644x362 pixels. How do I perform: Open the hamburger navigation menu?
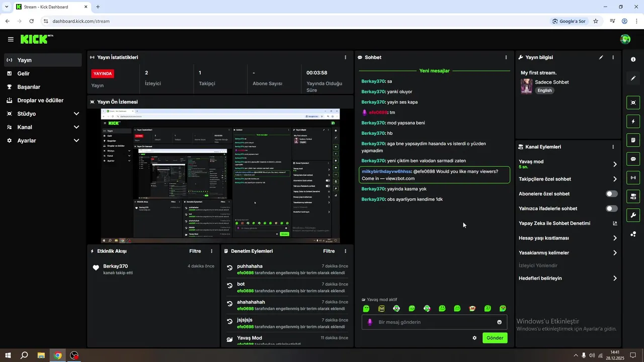tap(11, 39)
